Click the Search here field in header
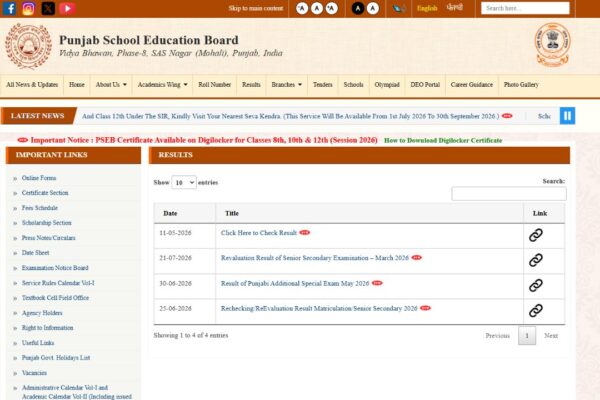This screenshot has height=400, width=600. click(525, 8)
